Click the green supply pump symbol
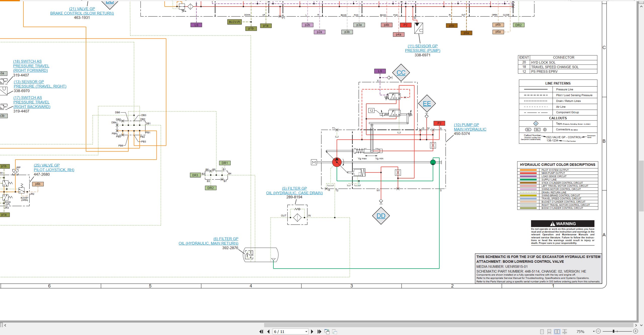 (x=433, y=162)
